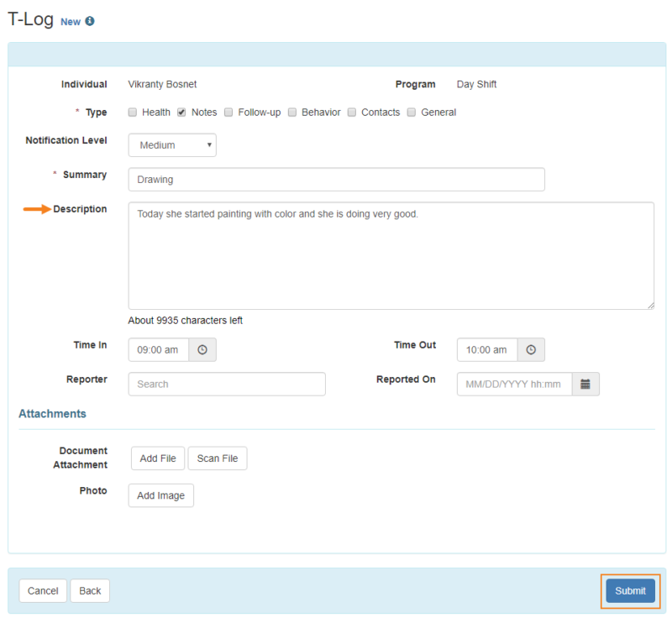This screenshot has height=623, width=672.
Task: Check the Health type checkbox
Action: click(132, 112)
